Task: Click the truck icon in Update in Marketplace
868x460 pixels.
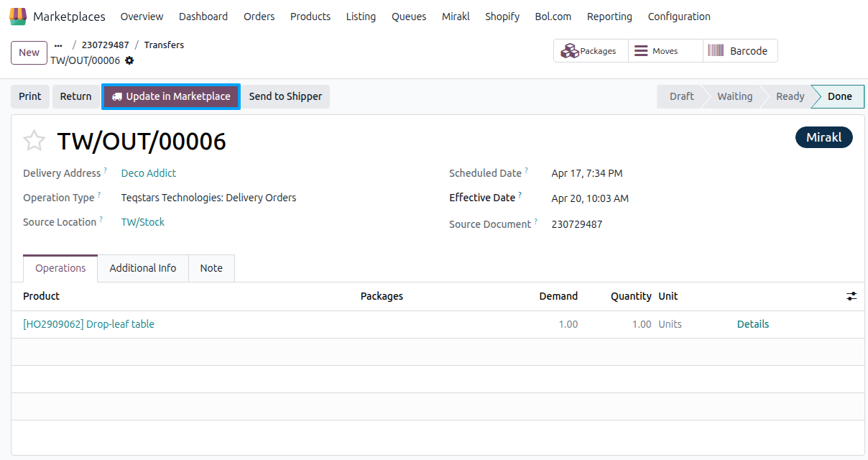Action: (x=117, y=96)
